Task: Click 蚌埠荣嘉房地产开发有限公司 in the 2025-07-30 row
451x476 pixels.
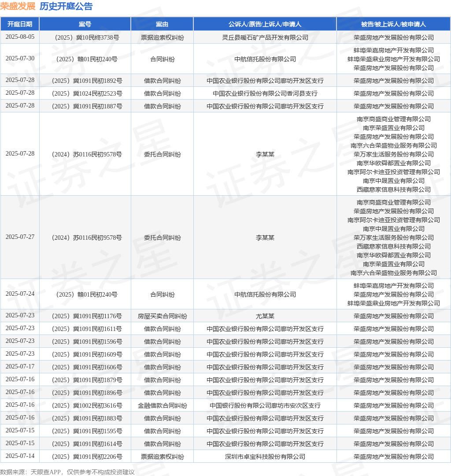Action: tap(394, 50)
